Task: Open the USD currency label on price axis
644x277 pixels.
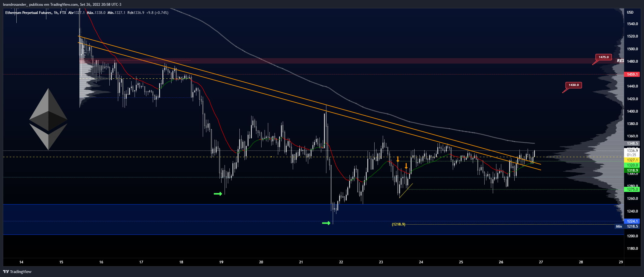Action: tap(630, 12)
